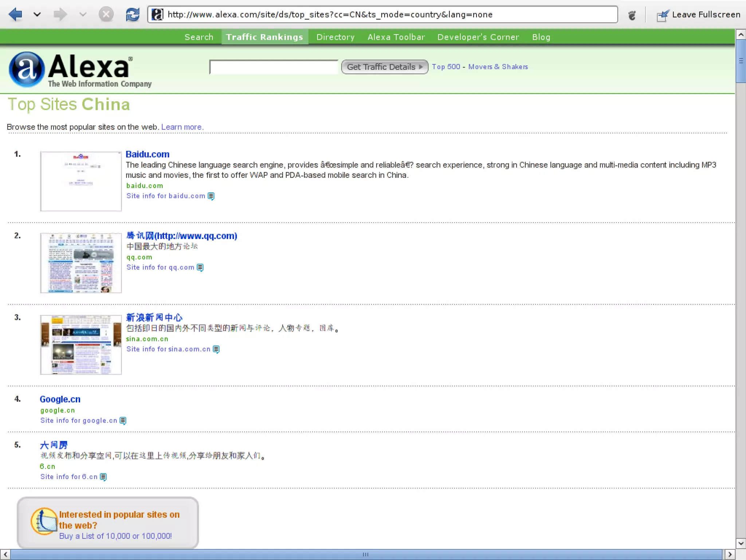Open the Movers & Shakers link
This screenshot has width=746, height=560.
498,67
